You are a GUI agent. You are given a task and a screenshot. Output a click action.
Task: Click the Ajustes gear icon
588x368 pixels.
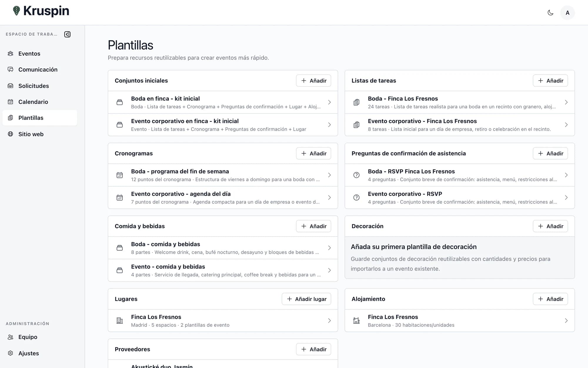[11, 353]
